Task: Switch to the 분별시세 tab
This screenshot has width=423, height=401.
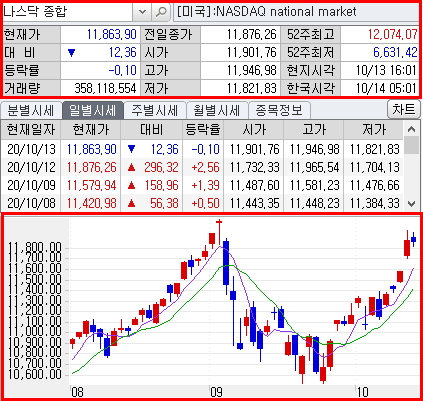Action: point(31,110)
